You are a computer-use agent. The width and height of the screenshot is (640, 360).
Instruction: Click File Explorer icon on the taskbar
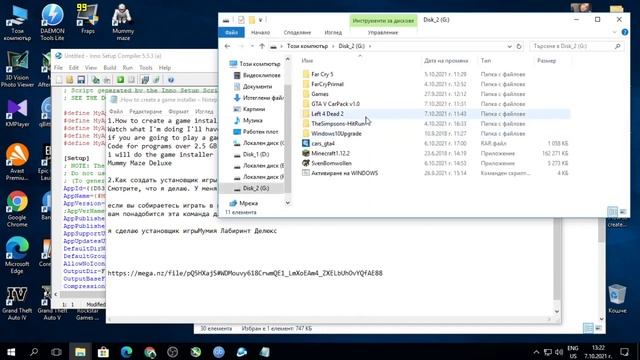point(80,352)
